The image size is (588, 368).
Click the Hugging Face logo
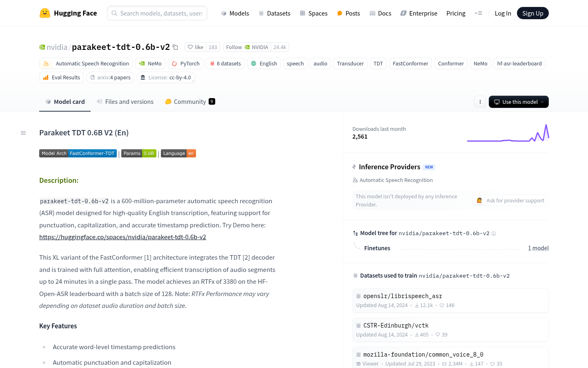pos(68,13)
